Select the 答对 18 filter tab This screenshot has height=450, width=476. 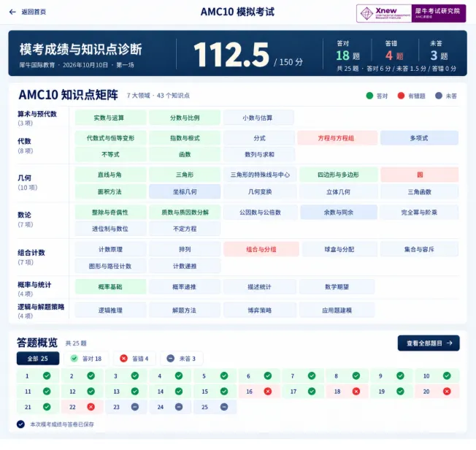[x=86, y=359]
